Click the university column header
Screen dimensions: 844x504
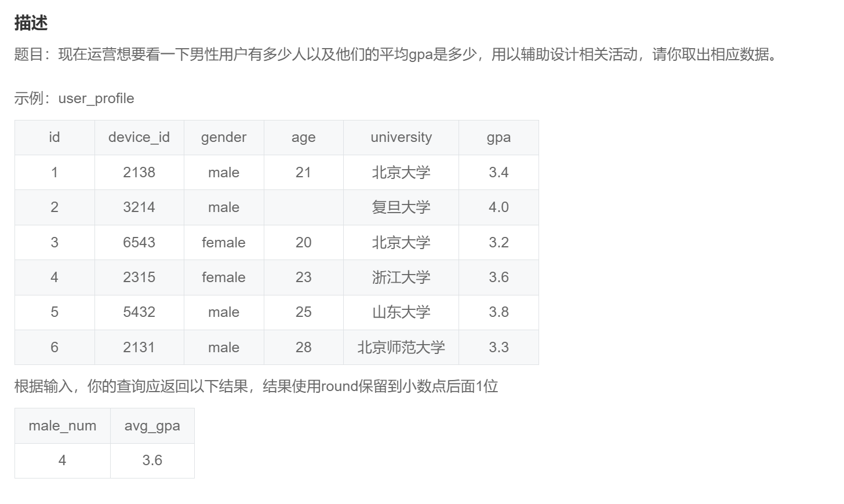pyautogui.click(x=401, y=137)
